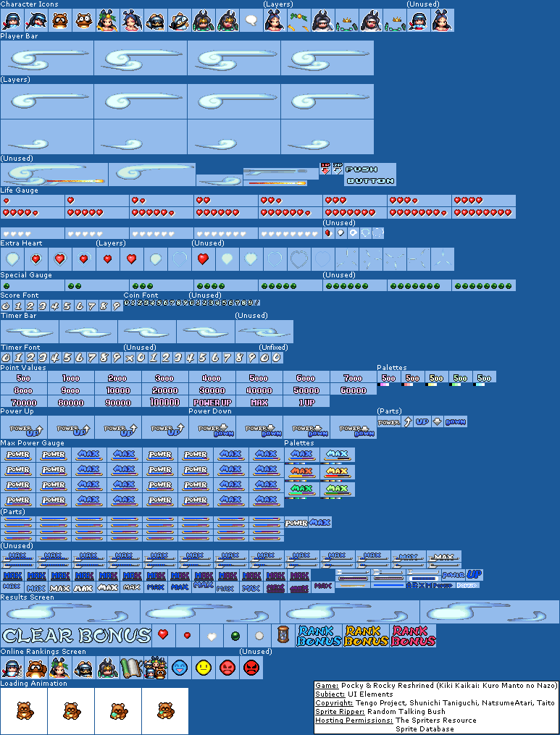Screen dimensions: 560x735
Task: Select 'The Spriters Resource' text
Action: pyautogui.click(x=435, y=720)
